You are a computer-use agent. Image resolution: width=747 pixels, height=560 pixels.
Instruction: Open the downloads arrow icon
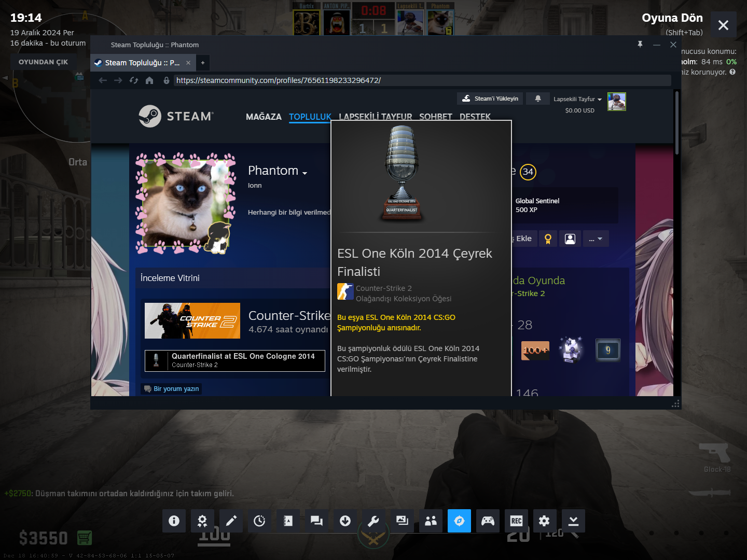[x=345, y=521]
